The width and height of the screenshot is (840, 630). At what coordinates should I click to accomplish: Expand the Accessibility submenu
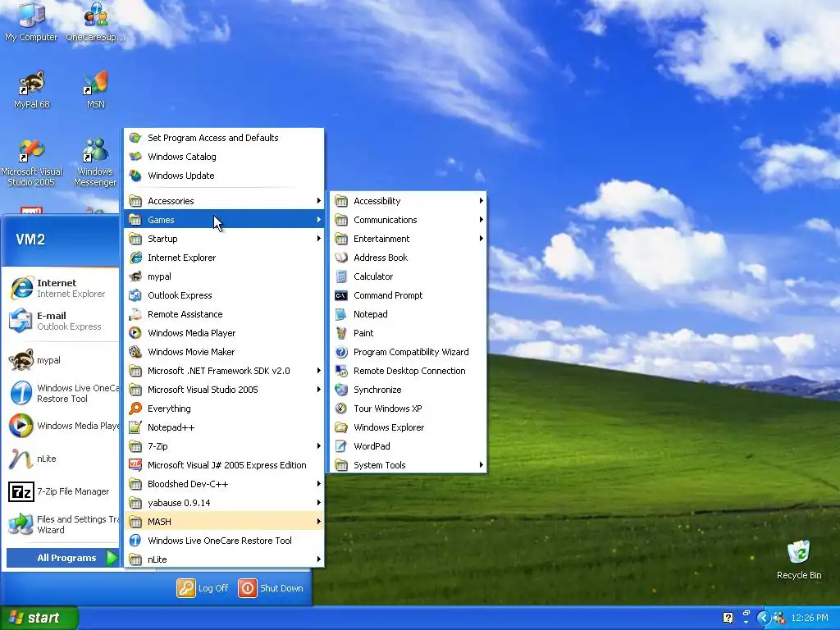(409, 201)
